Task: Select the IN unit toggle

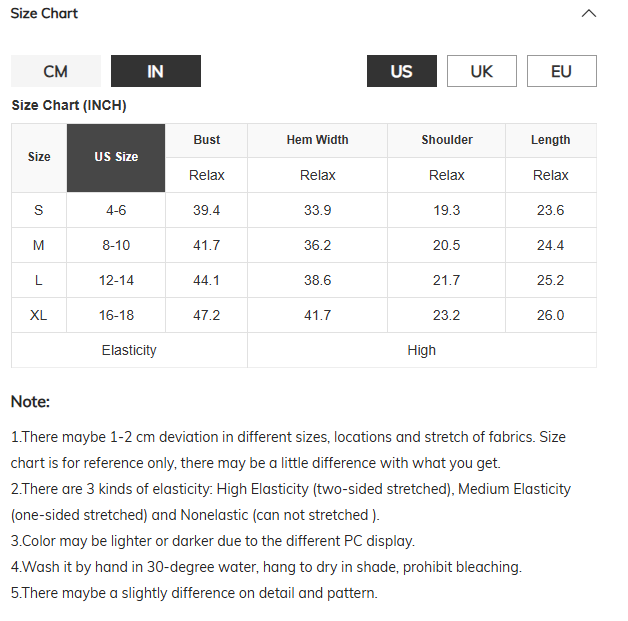Action: 155,71
